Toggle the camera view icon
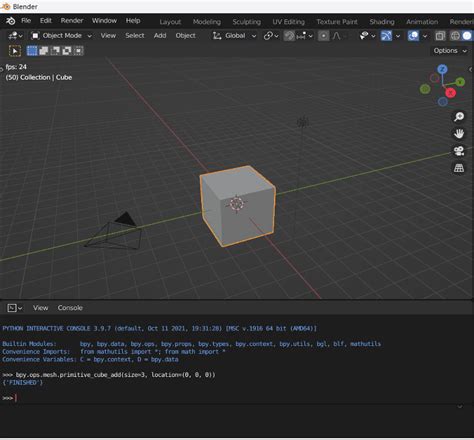 click(x=459, y=151)
